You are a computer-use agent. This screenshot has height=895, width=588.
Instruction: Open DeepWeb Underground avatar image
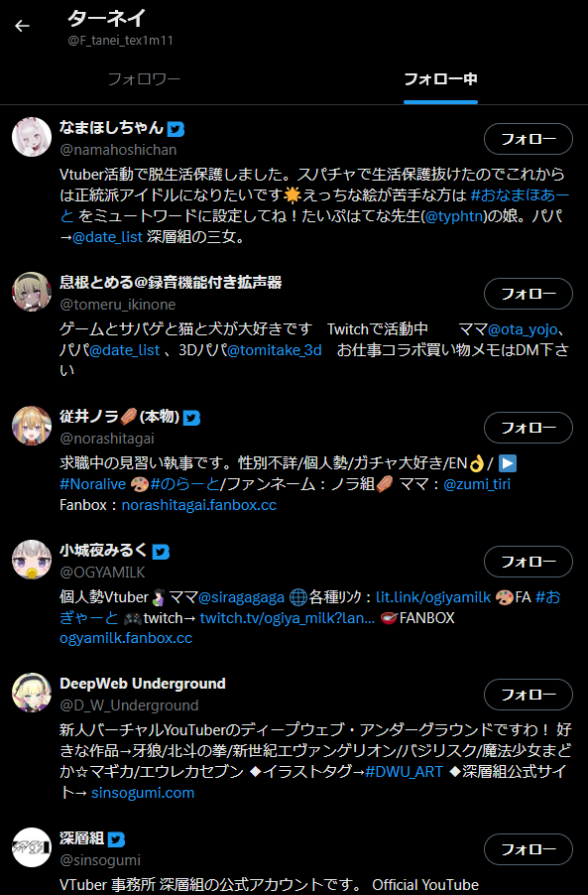[x=32, y=693]
